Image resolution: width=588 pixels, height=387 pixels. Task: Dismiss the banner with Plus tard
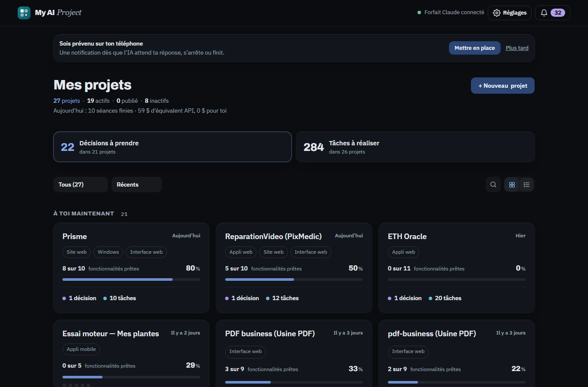[x=517, y=48]
